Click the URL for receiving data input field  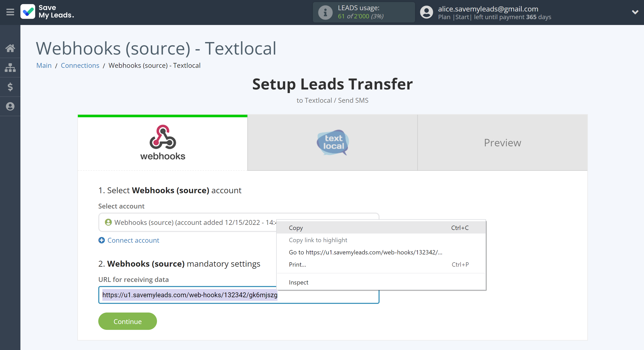coord(239,295)
